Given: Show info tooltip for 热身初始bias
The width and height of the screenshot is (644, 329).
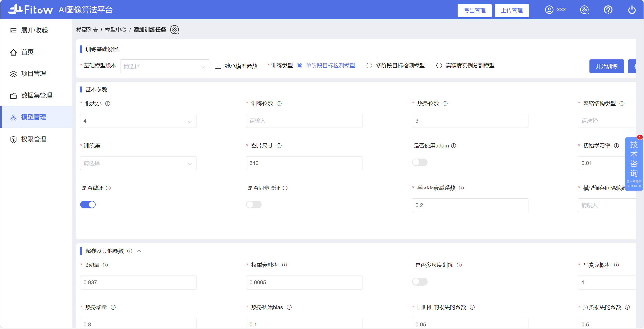Looking at the screenshot, I should tap(289, 307).
